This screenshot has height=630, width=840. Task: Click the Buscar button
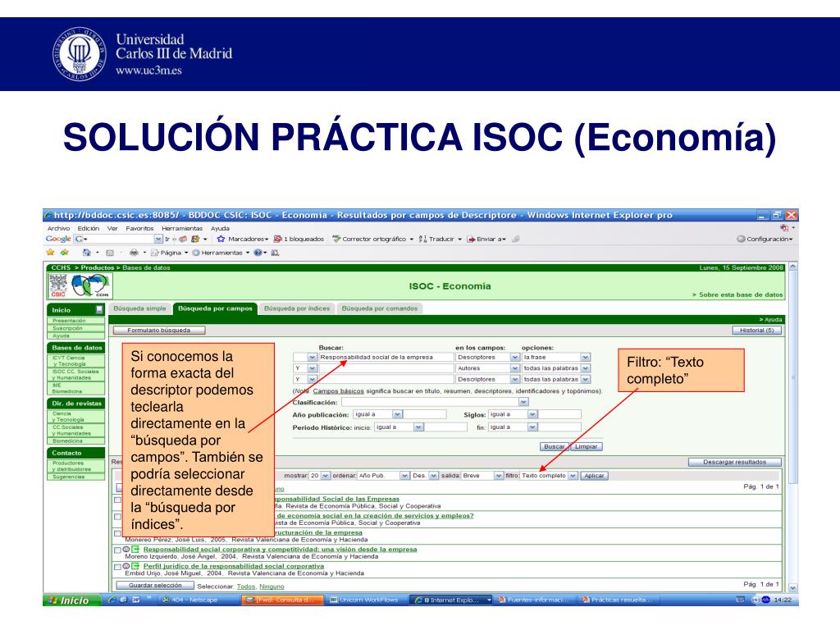point(554,447)
